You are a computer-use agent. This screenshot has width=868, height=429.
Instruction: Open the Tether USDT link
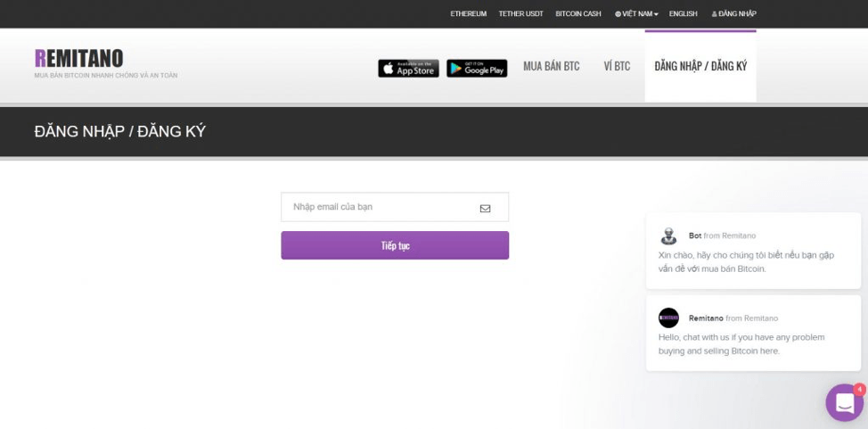pyautogui.click(x=521, y=14)
